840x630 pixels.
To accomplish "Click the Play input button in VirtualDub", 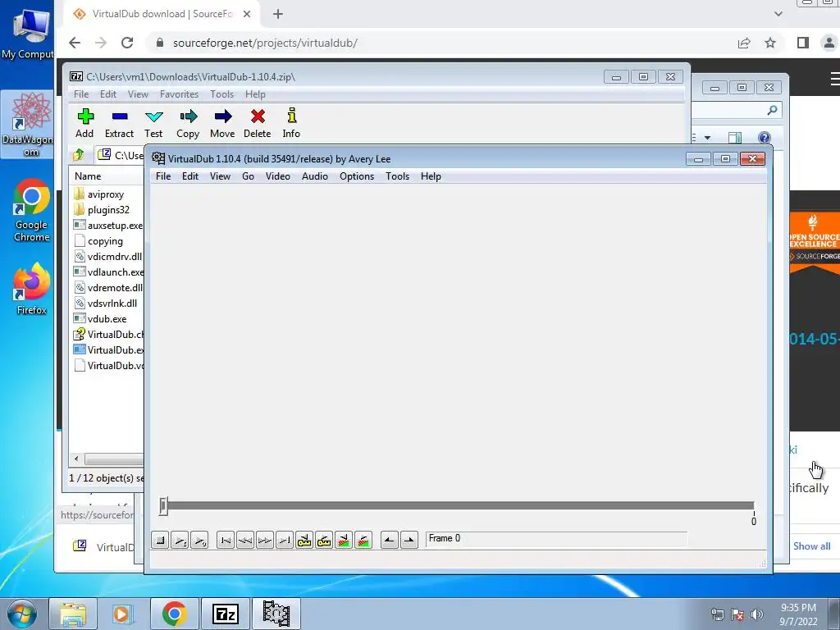I will tap(180, 540).
